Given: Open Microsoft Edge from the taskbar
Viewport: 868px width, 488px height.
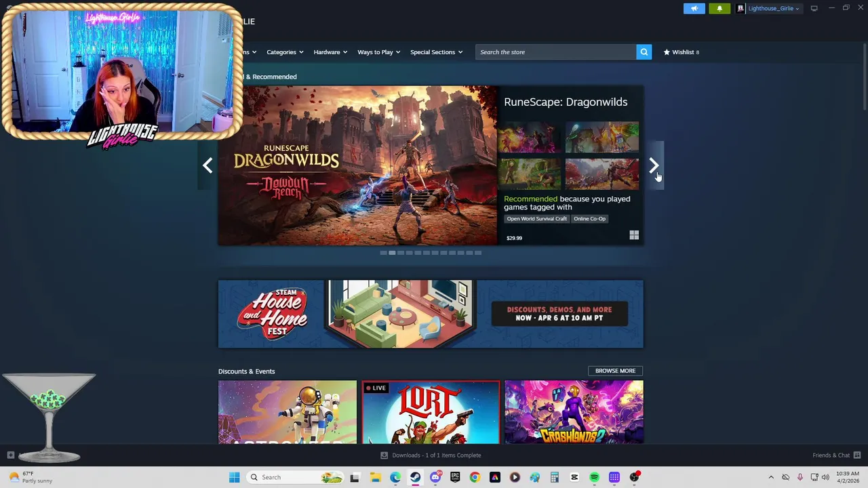Looking at the screenshot, I should [395, 477].
